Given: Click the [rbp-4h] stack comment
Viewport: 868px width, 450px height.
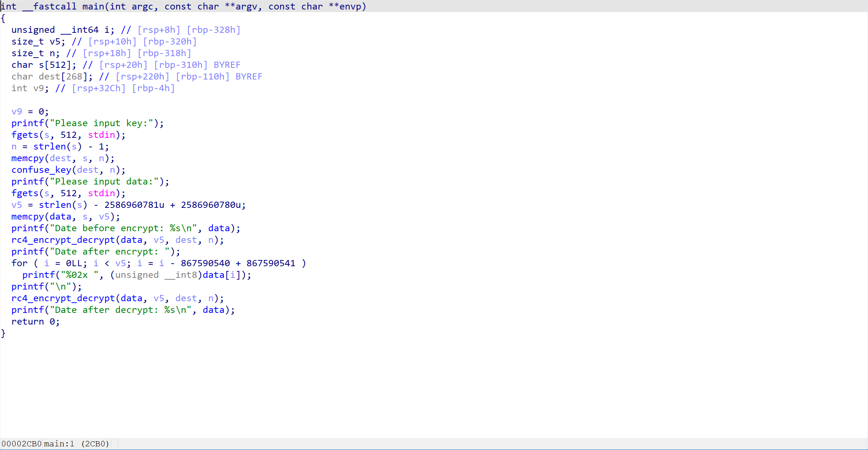Looking at the screenshot, I should [x=153, y=88].
